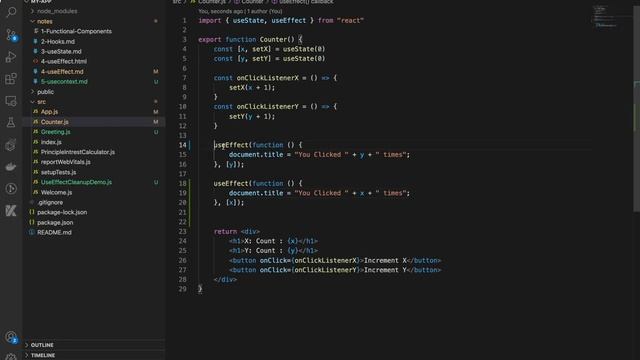Click the "react" string on line 1
The image size is (640, 360).
(350, 20)
